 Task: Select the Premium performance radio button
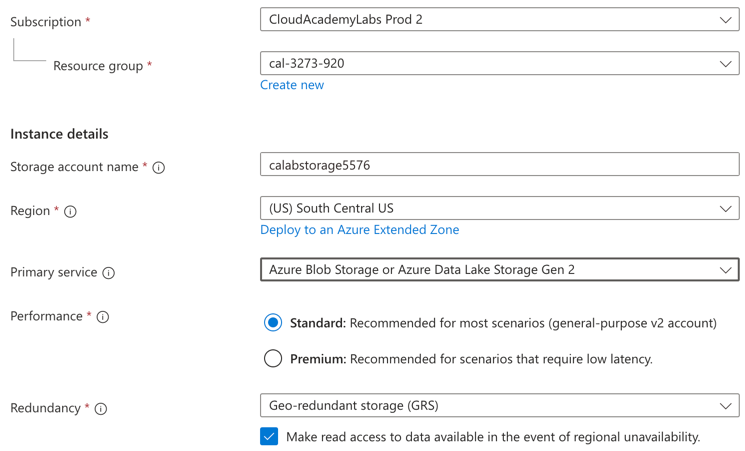pos(273,358)
